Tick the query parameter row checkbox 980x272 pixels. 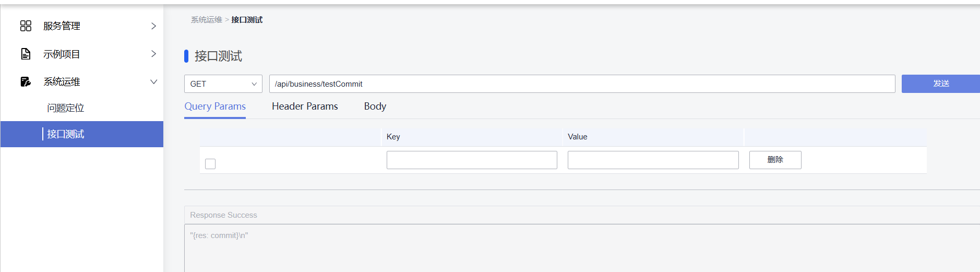click(x=210, y=164)
